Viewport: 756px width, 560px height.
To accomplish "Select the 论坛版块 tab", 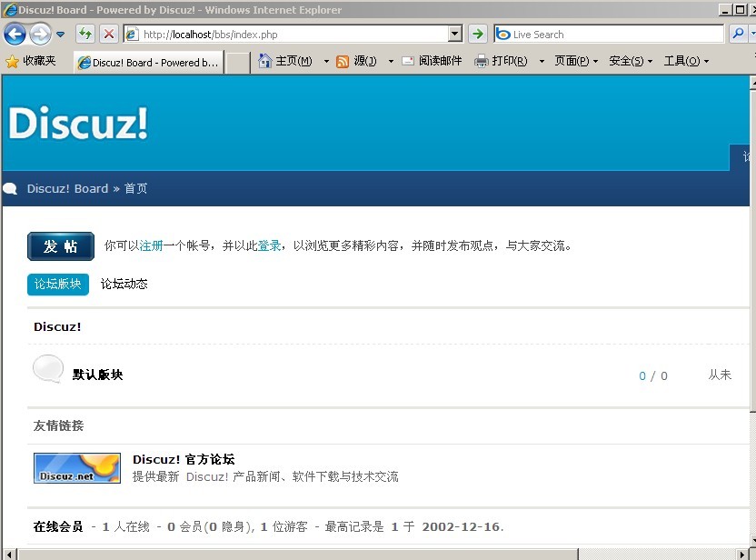I will click(x=58, y=285).
